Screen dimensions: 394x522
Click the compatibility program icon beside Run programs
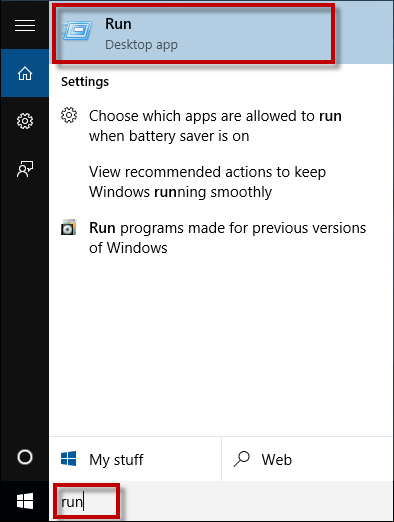[69, 227]
